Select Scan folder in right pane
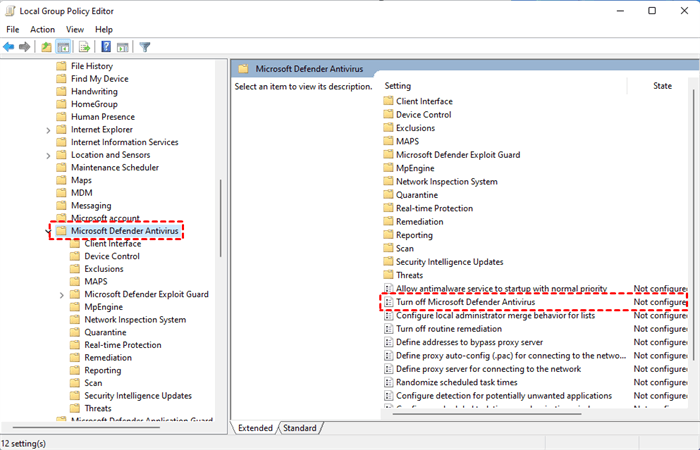Image resolution: width=700 pixels, height=450 pixels. [404, 249]
